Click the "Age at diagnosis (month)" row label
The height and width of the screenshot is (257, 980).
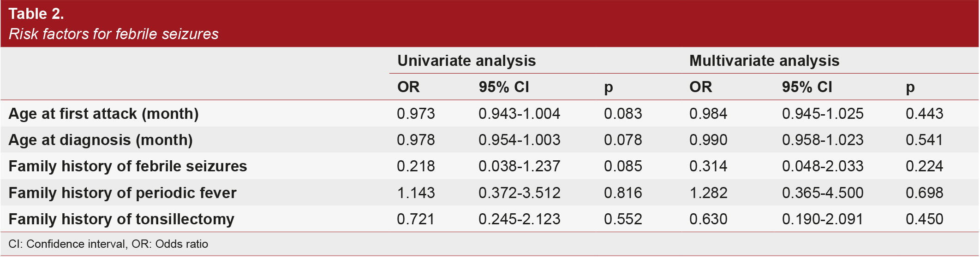click(x=101, y=140)
